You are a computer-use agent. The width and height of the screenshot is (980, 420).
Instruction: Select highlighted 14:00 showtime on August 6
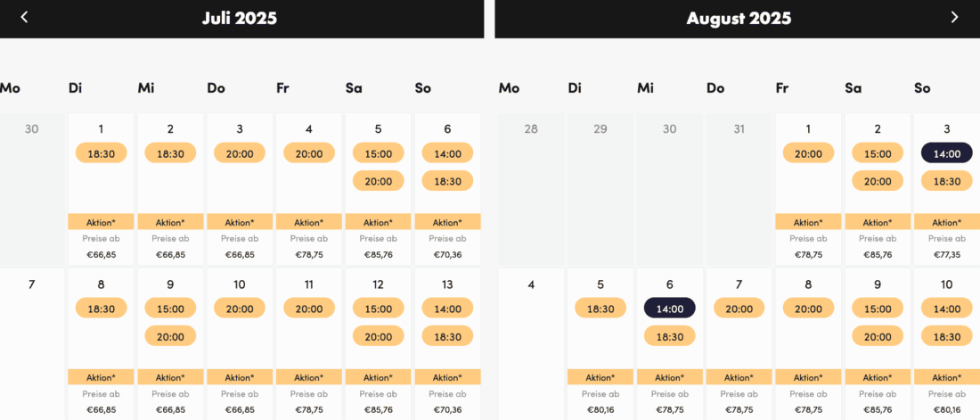[670, 309]
